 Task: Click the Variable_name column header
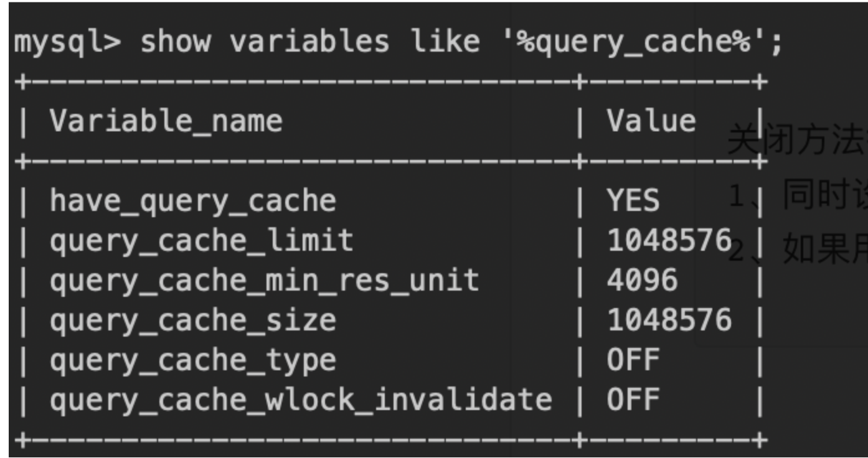(166, 121)
